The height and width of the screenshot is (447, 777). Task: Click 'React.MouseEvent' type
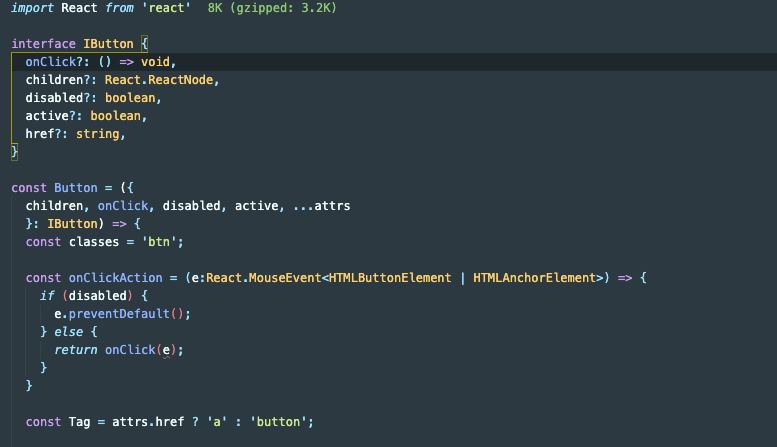coord(264,278)
